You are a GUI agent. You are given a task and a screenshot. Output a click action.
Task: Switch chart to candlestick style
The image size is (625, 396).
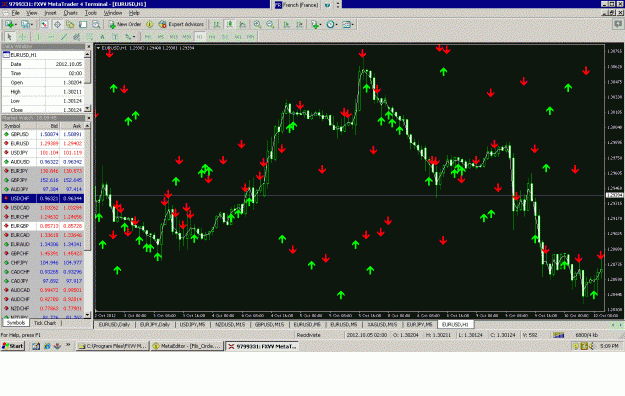tap(230, 24)
